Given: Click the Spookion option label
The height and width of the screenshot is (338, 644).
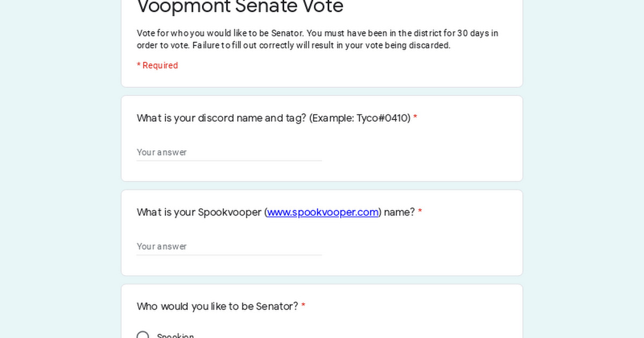Looking at the screenshot, I should (175, 336).
